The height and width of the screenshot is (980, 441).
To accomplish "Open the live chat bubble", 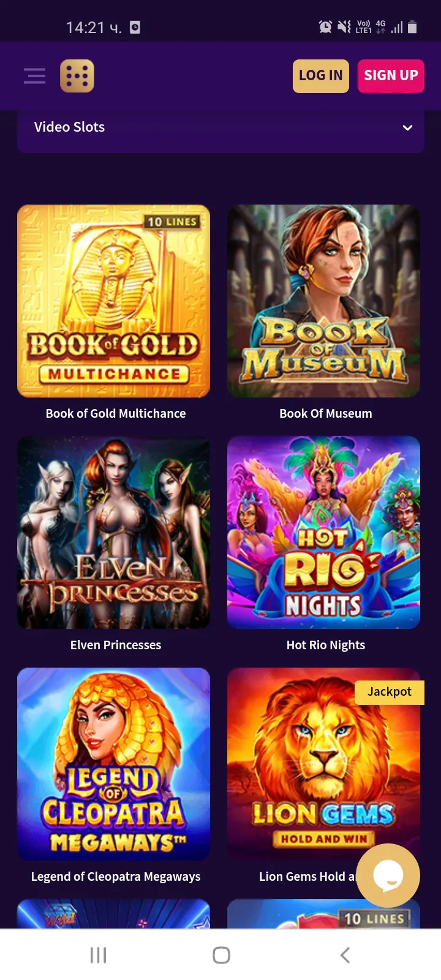I will pyautogui.click(x=388, y=876).
